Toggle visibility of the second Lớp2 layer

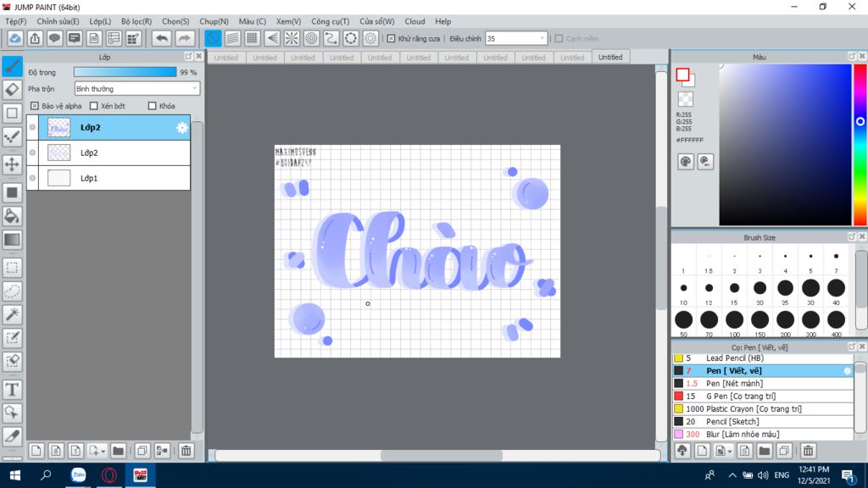click(33, 152)
